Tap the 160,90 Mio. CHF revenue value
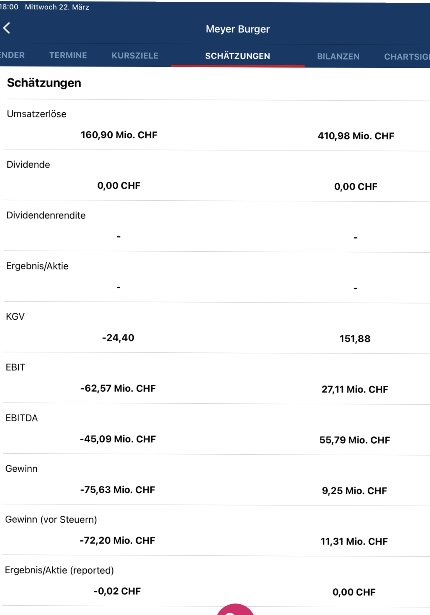This screenshot has height=615, width=430. click(x=119, y=135)
